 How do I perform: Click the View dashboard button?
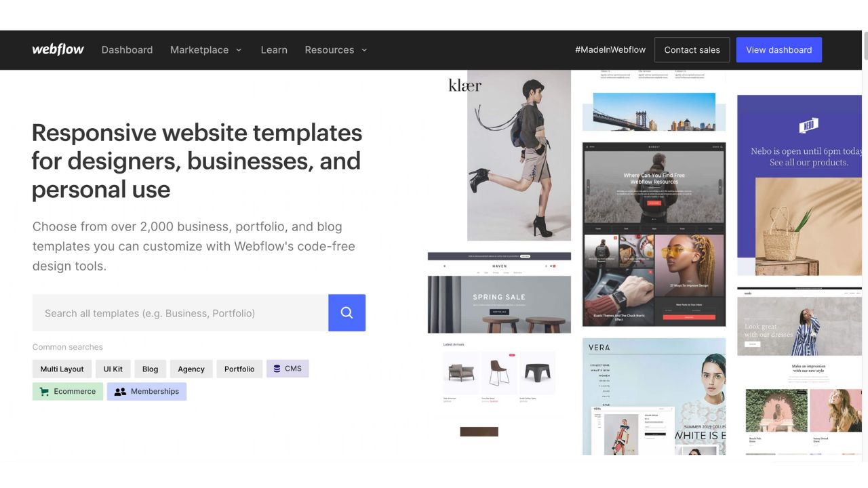(778, 49)
